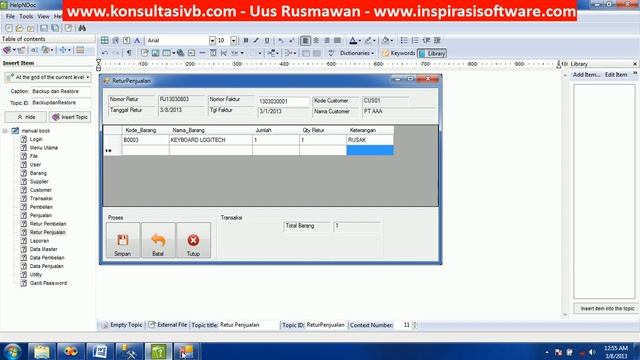
Task: Select the External File tab
Action: [x=168, y=325]
